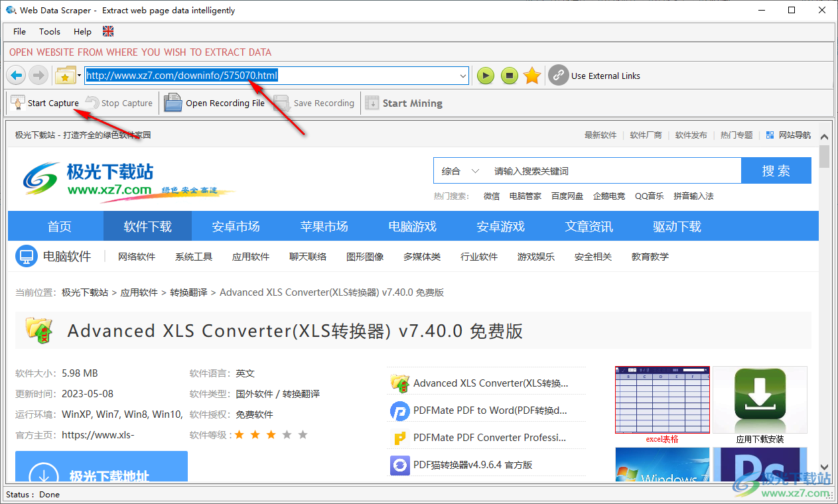838x504 pixels.
Task: Select the 安全相关 category
Action: 593,257
